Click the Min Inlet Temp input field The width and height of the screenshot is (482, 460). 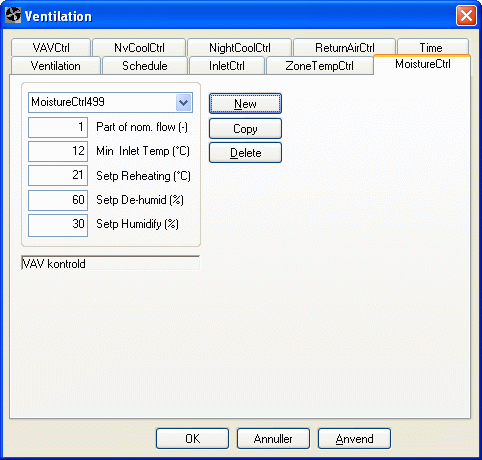coord(58,151)
